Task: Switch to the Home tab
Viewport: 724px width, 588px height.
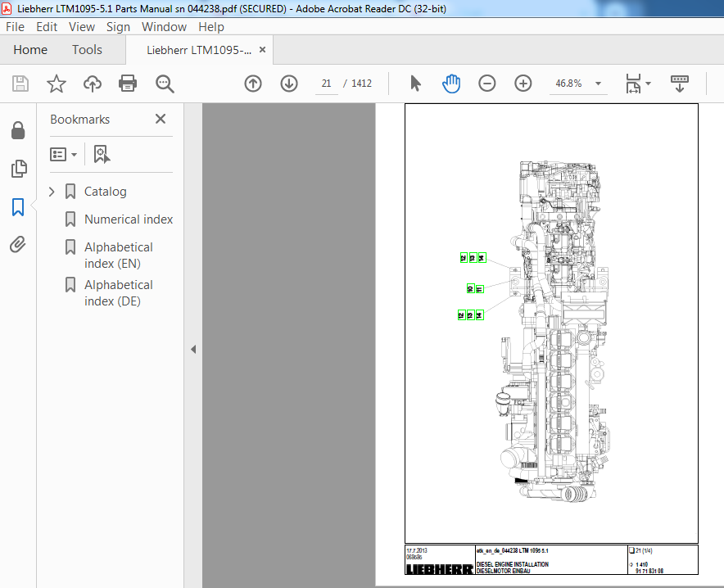Action: [30, 49]
